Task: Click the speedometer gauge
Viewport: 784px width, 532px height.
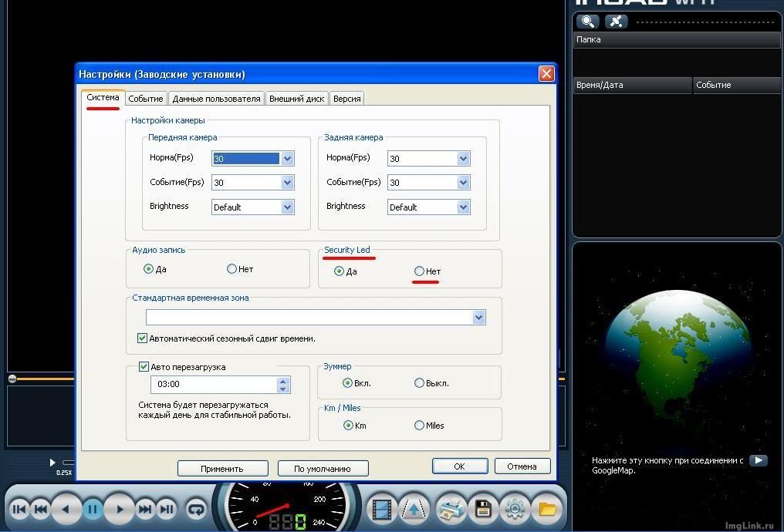Action: tap(286, 507)
